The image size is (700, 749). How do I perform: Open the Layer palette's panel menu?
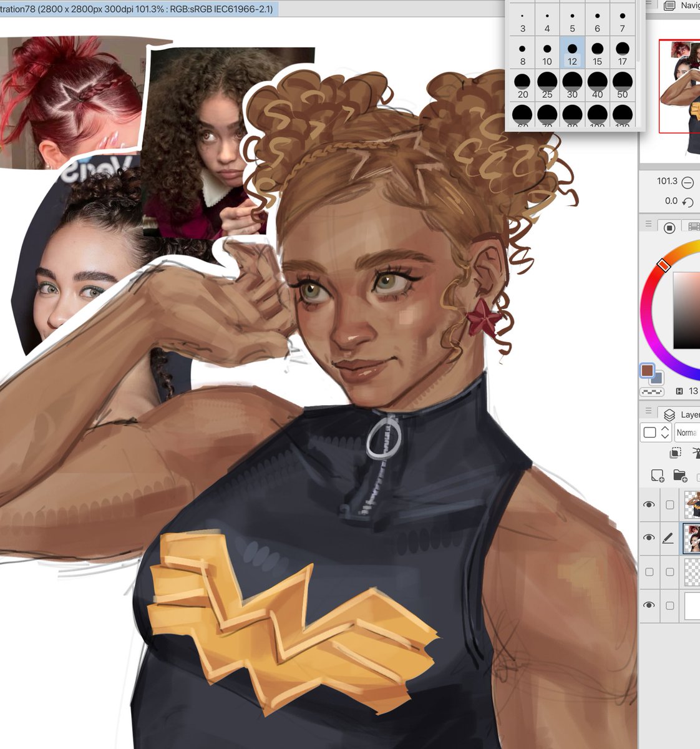click(648, 411)
